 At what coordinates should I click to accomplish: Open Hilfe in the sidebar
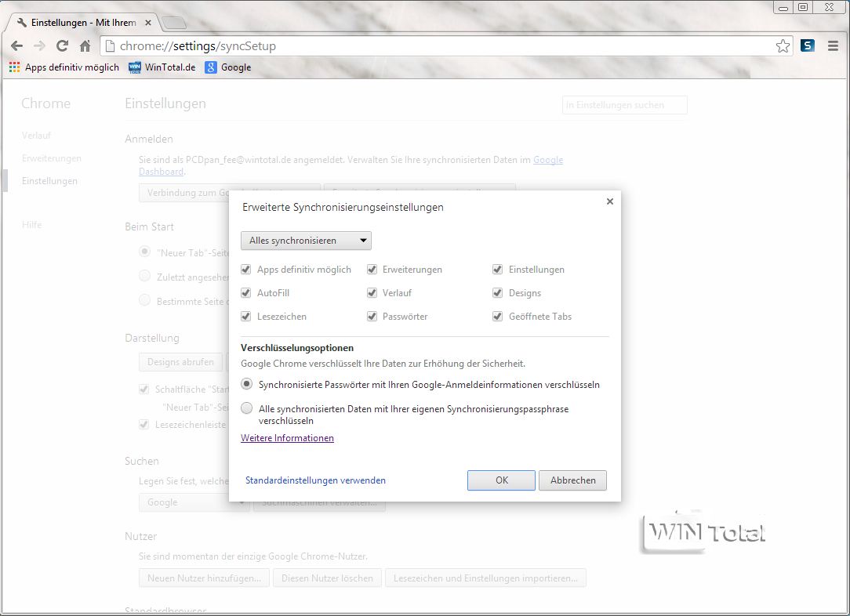point(31,225)
